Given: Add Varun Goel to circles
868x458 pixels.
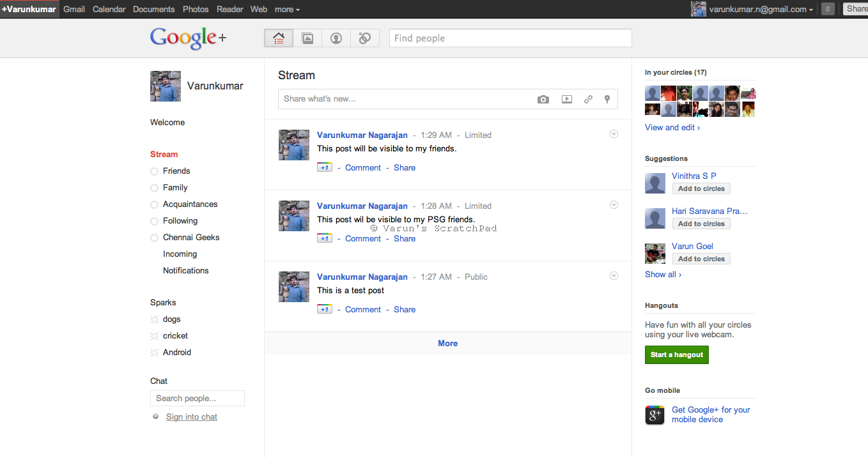Looking at the screenshot, I should pos(701,259).
